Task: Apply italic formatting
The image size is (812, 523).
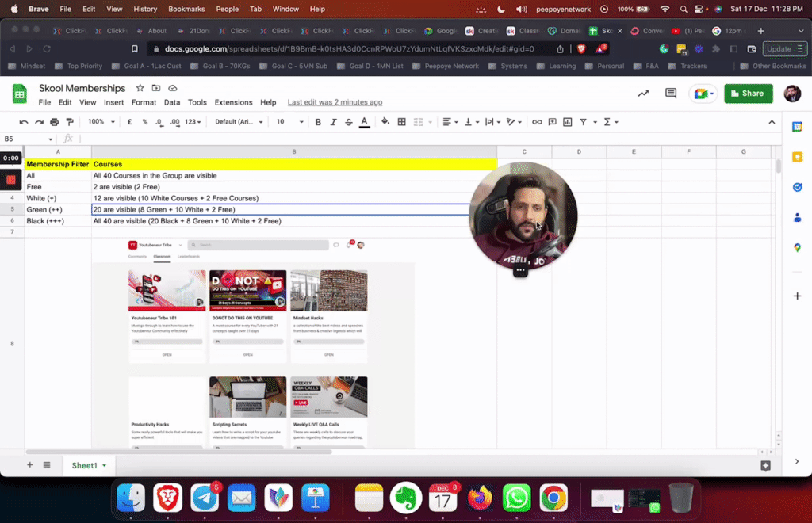Action: pos(332,121)
